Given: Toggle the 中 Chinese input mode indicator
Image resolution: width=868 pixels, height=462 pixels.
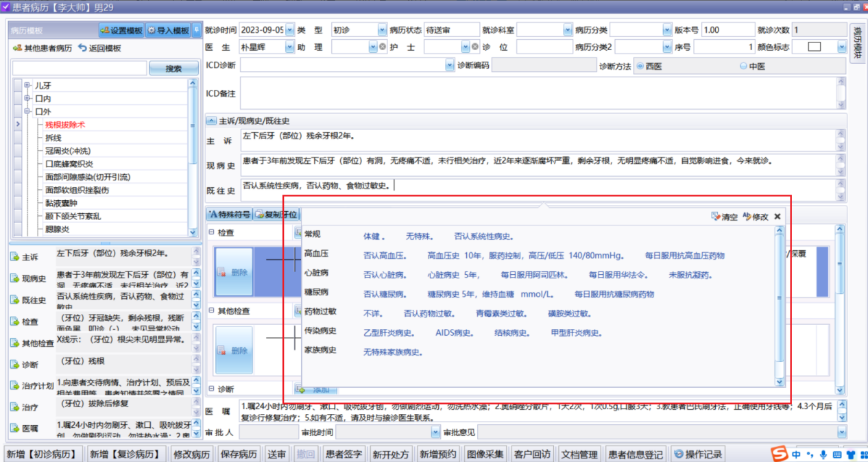Looking at the screenshot, I should tap(797, 454).
